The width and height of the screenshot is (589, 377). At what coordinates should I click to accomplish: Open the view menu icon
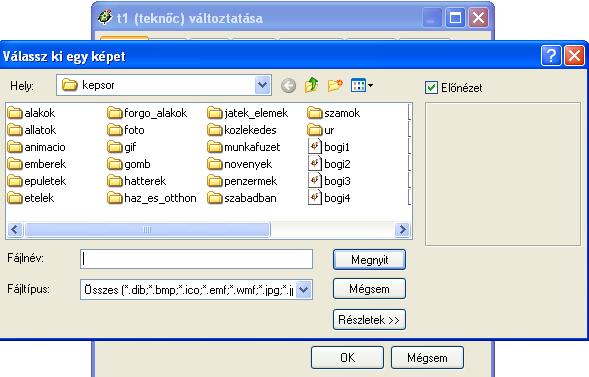click(358, 85)
